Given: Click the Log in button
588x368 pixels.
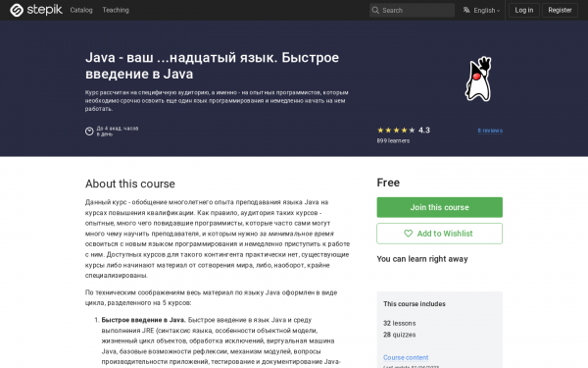Looking at the screenshot, I should coord(524,10).
